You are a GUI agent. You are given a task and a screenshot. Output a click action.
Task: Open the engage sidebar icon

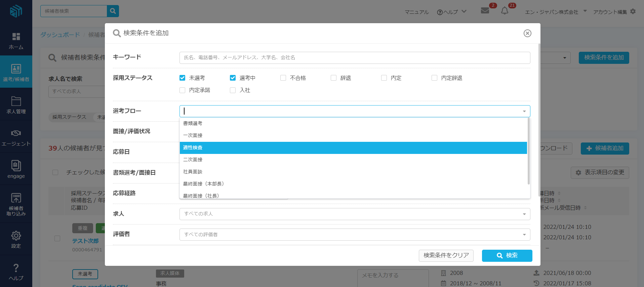click(x=16, y=166)
